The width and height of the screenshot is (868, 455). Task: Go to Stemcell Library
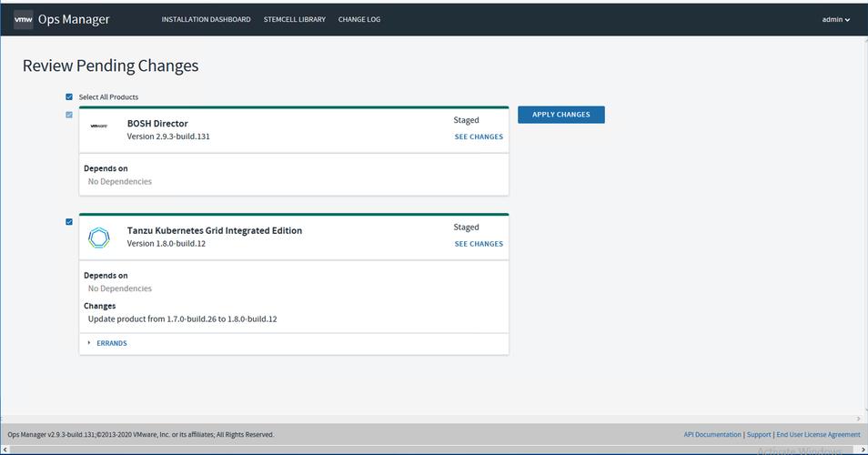tap(294, 19)
